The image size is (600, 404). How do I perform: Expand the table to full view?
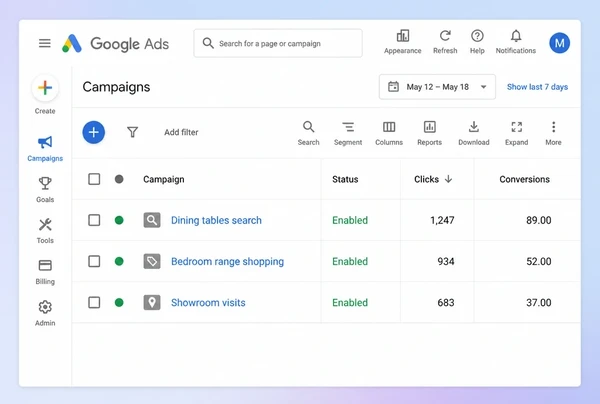click(x=517, y=133)
